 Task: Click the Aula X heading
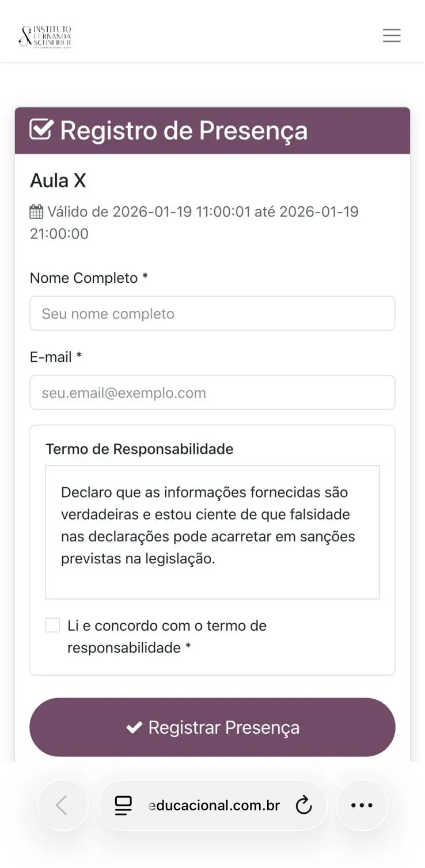point(58,181)
